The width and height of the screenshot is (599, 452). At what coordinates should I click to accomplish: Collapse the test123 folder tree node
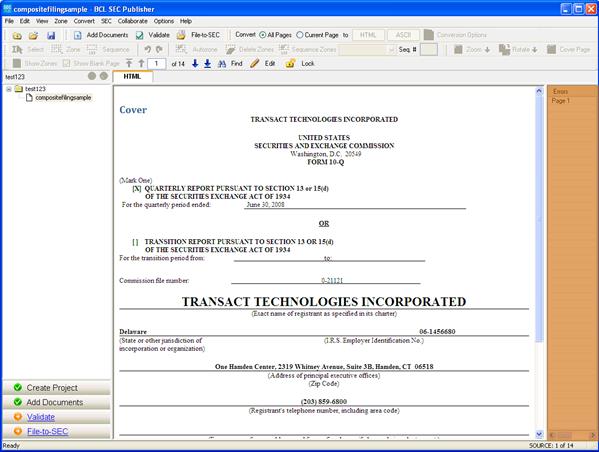click(9, 89)
